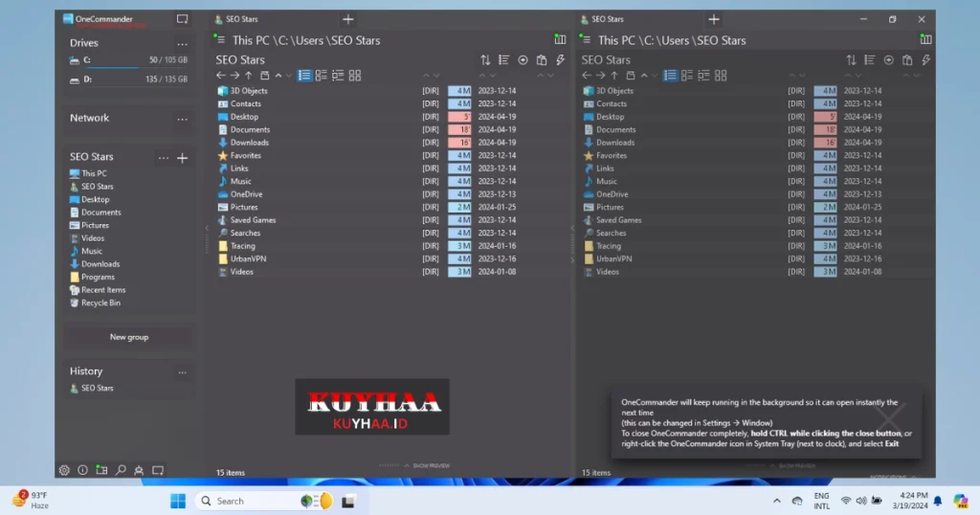Screen dimensions: 980x515
Task: Show hidden system tray icons chevron
Action: point(777,501)
